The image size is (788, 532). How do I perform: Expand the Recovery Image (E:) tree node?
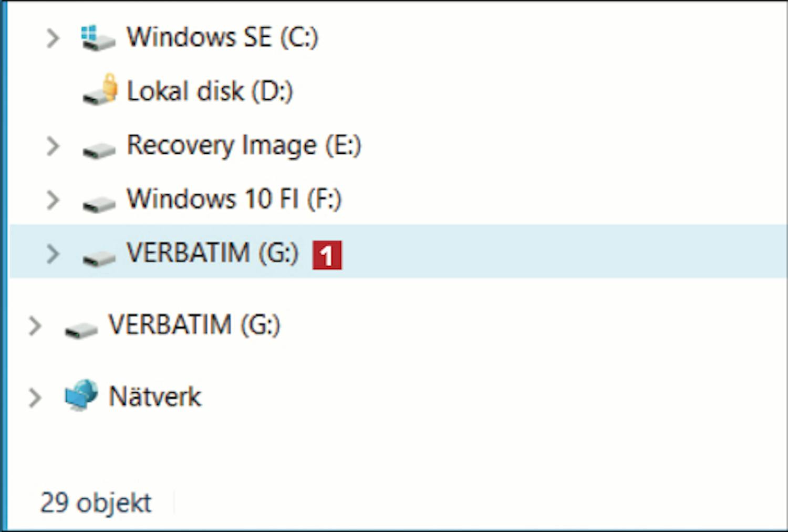click(53, 146)
